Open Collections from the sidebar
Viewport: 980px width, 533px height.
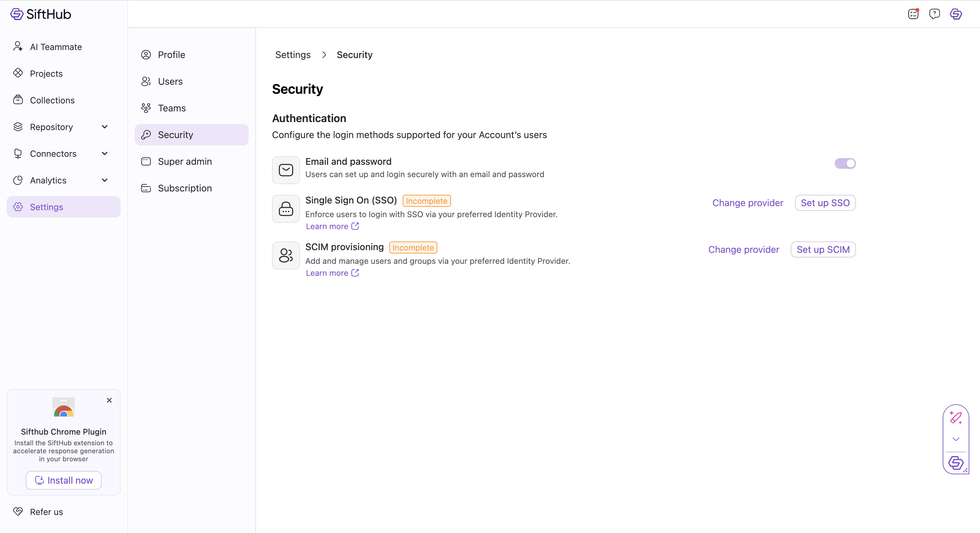(52, 100)
